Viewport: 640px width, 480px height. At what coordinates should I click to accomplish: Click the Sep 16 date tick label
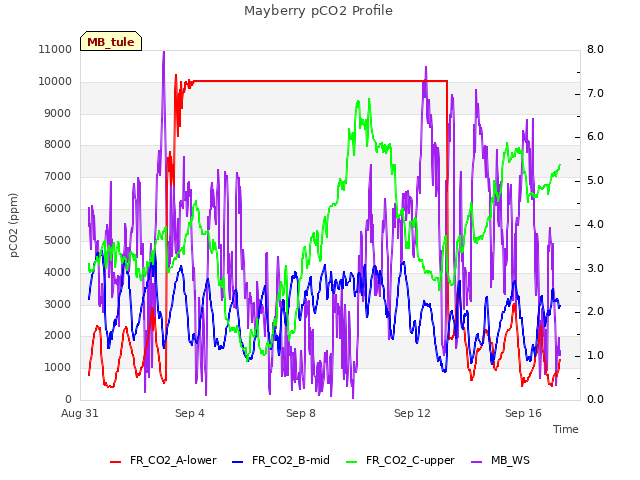point(523,413)
